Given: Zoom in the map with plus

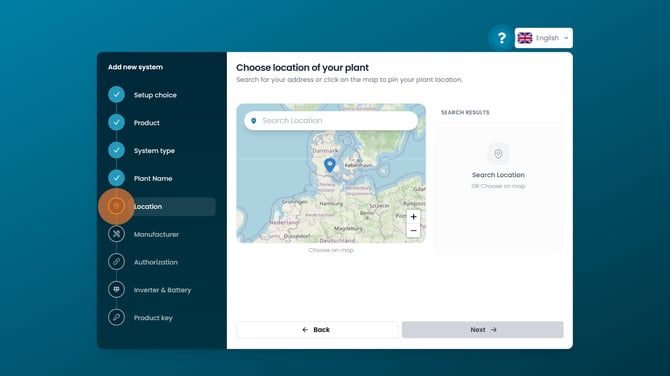Looking at the screenshot, I should tap(413, 217).
